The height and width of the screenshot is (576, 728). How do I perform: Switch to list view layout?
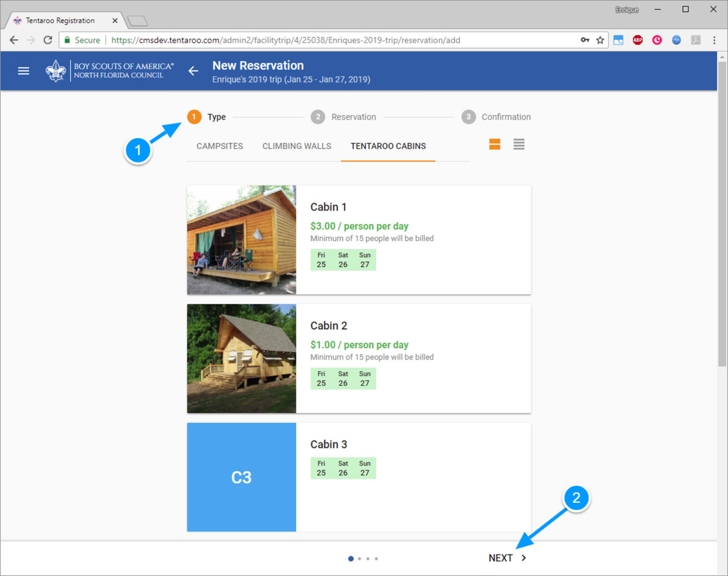tap(519, 144)
